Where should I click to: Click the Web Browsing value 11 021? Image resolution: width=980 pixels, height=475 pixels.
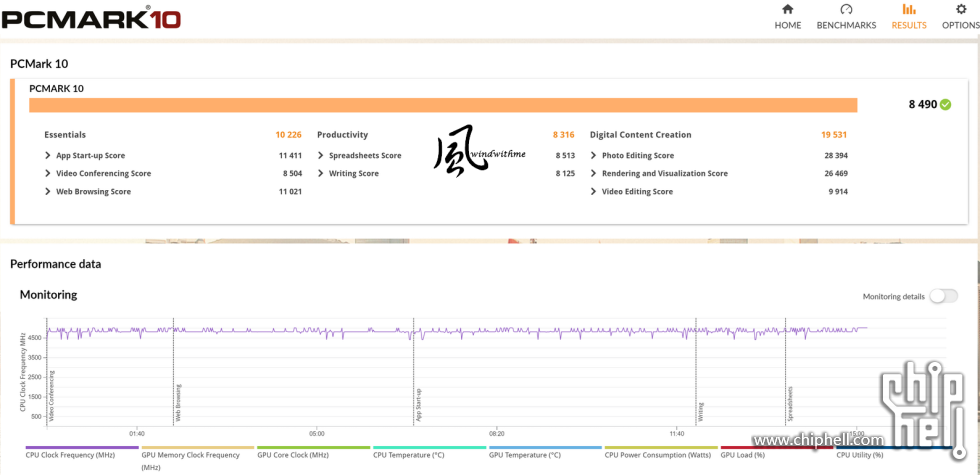click(291, 192)
